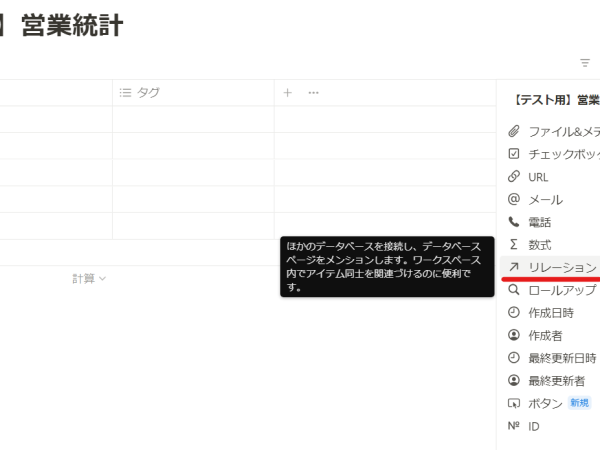Image resolution: width=600 pixels, height=450 pixels.
Task: Click the clock icon for 作成日時
Action: (x=514, y=312)
